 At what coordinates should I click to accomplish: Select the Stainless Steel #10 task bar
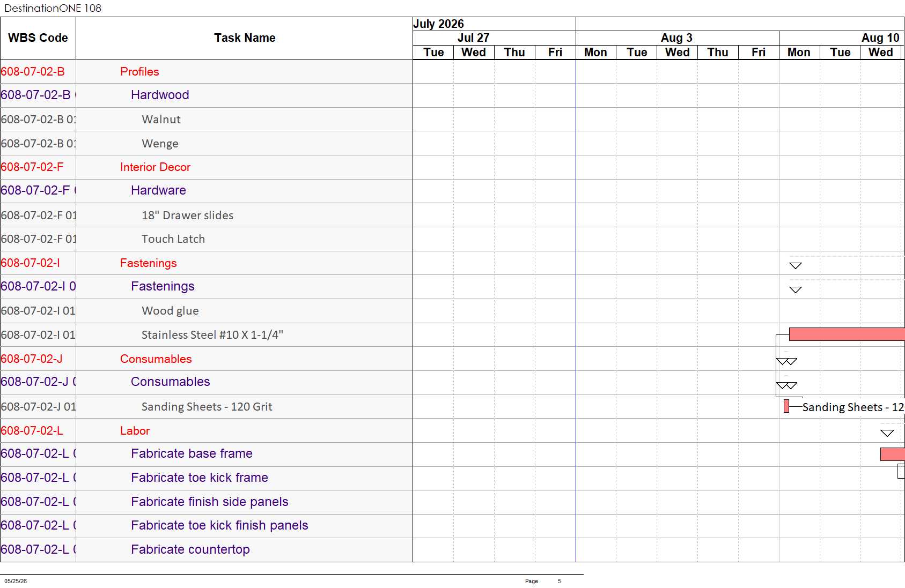coord(847,334)
